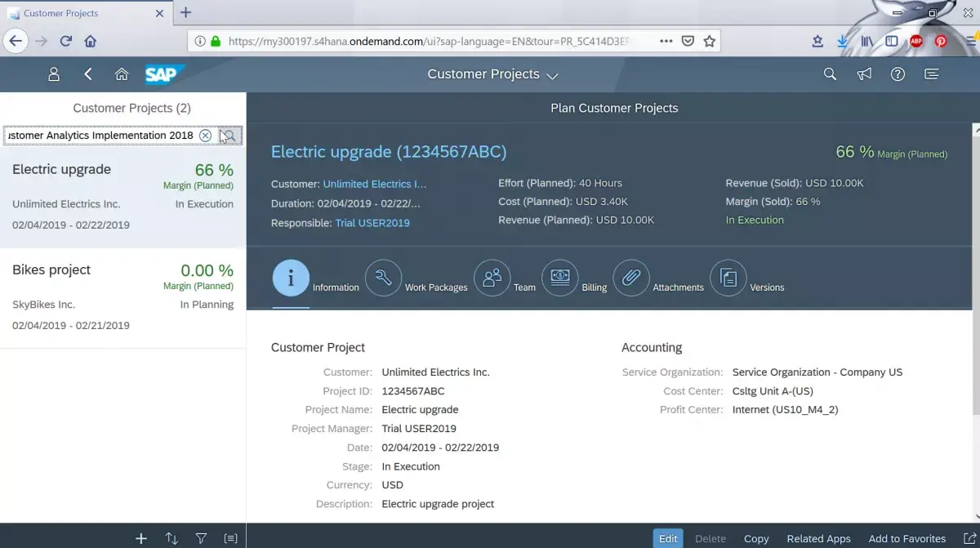Click the project title Electric upgrade (1234567ABC)
Viewport: 980px width, 548px height.
click(389, 152)
